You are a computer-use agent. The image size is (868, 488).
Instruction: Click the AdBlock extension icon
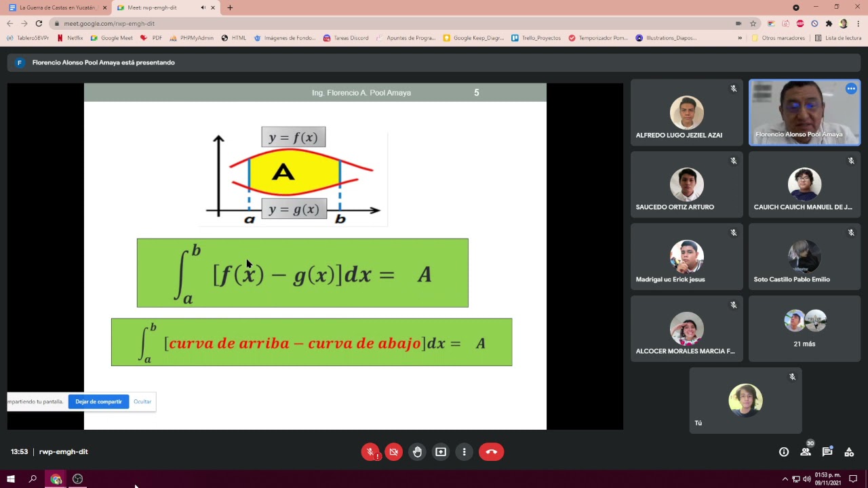pos(800,23)
